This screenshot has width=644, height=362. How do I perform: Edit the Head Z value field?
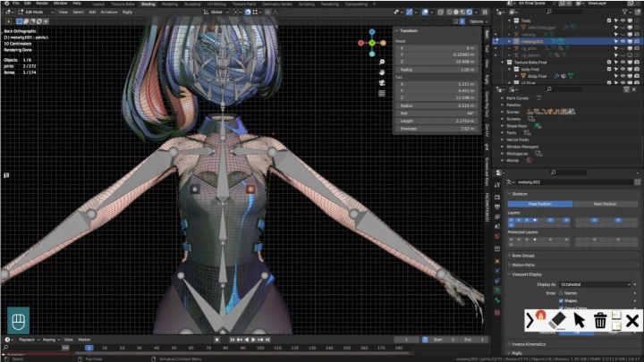pyautogui.click(x=436, y=62)
